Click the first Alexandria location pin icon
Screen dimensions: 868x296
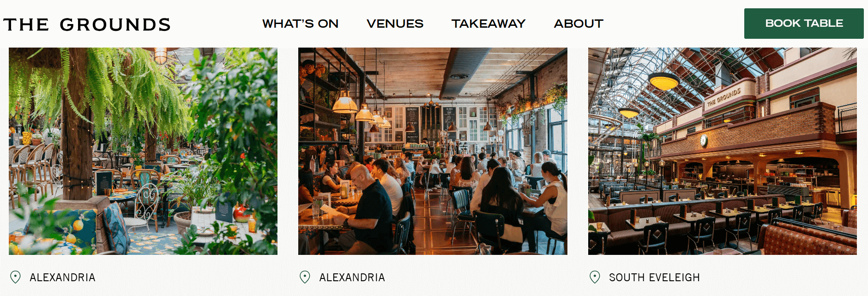pos(15,277)
